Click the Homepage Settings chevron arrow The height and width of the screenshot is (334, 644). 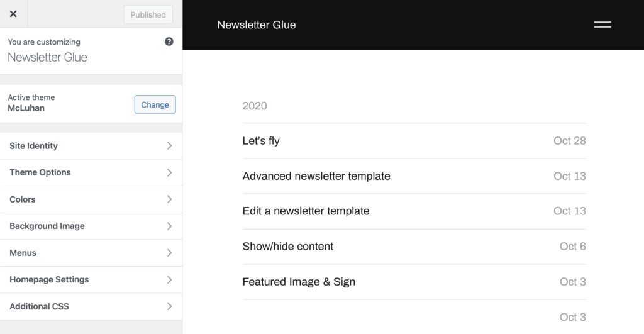pos(169,279)
